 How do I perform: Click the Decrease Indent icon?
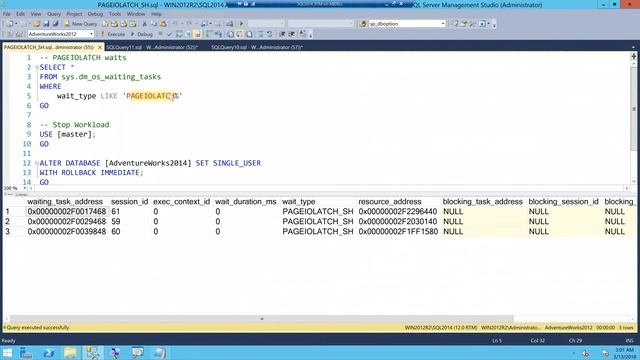pyautogui.click(x=282, y=34)
